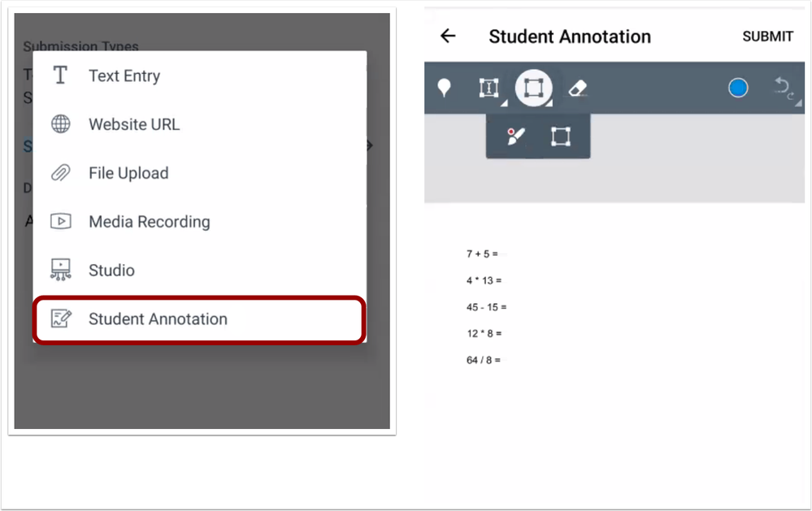The image size is (812, 511).
Task: Click the '4 * 13 =' problem
Action: tap(484, 280)
